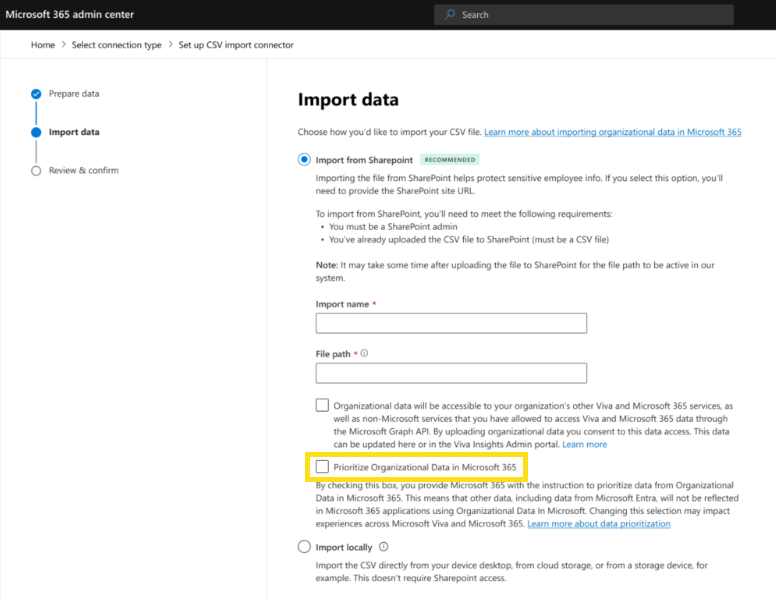Click the Import data step circle
Screen dimensions: 776x600
[36, 132]
